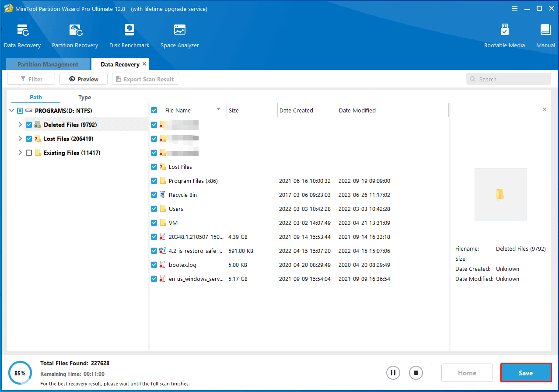Screen dimensions: 559x392
Task: Stop the scan
Action: pos(416,373)
